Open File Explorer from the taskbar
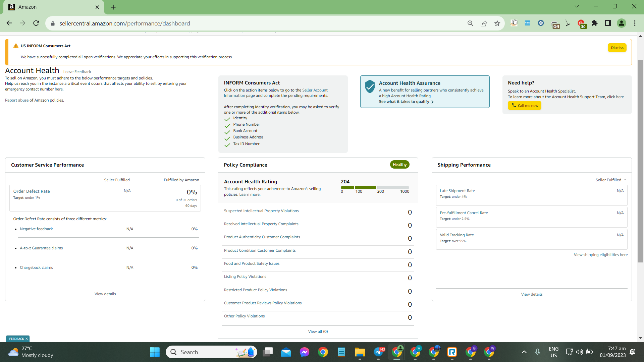The image size is (644, 362). [x=360, y=352]
